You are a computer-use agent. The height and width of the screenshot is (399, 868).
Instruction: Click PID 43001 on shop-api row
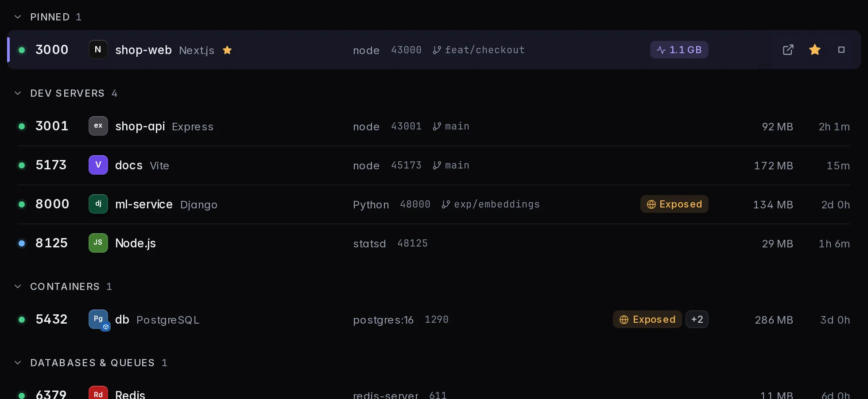click(x=406, y=126)
